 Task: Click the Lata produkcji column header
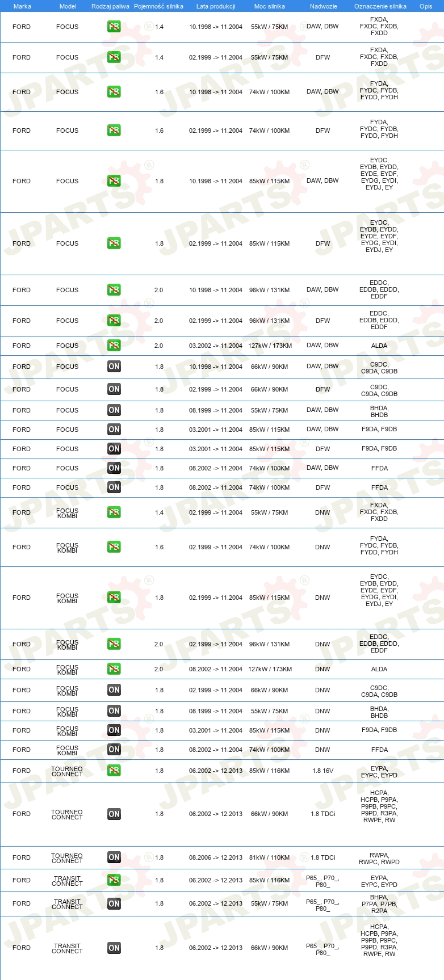pyautogui.click(x=216, y=6)
